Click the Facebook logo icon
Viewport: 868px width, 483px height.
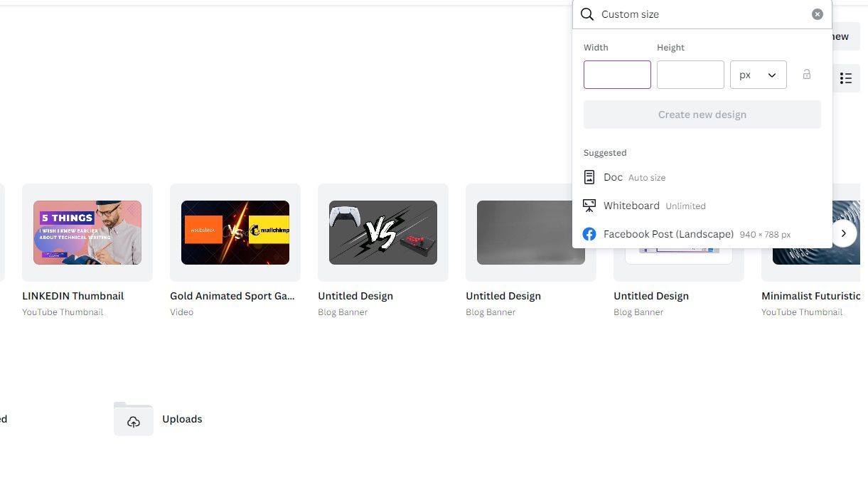pyautogui.click(x=589, y=233)
